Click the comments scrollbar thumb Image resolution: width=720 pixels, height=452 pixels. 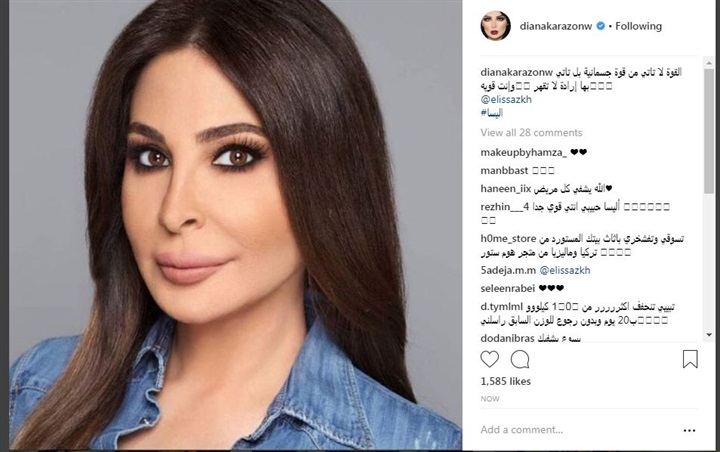[709, 131]
